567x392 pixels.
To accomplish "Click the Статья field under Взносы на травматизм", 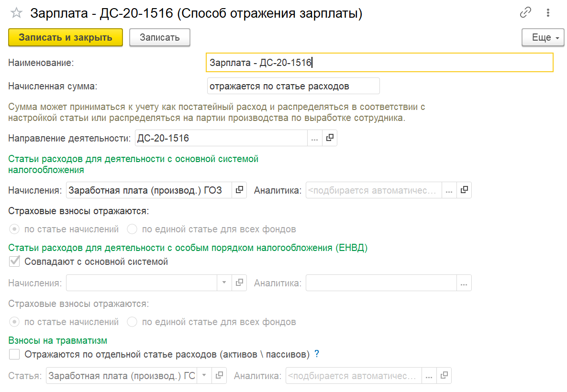I will click(122, 376).
